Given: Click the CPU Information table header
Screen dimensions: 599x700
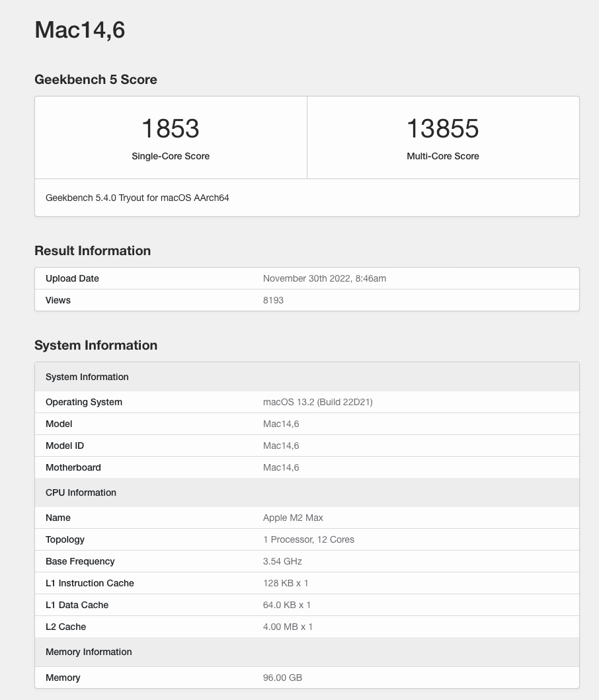Looking at the screenshot, I should 81,492.
